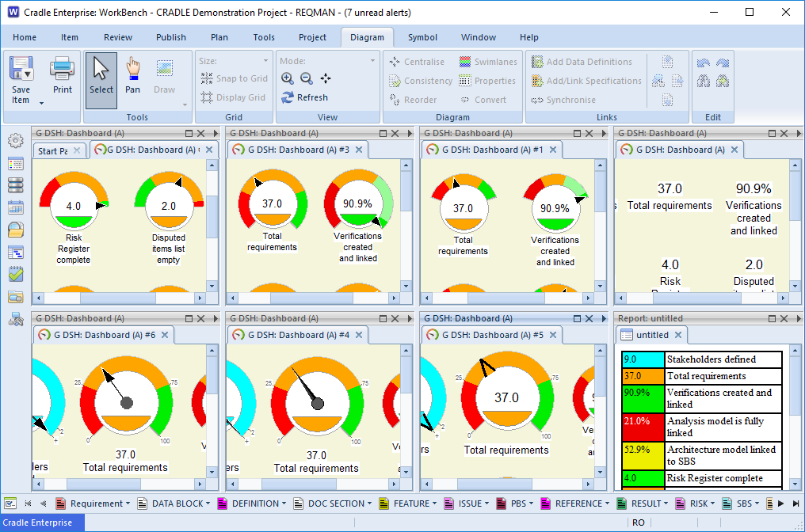805x532 pixels.
Task: Click the Consistency check button
Action: coord(421,81)
